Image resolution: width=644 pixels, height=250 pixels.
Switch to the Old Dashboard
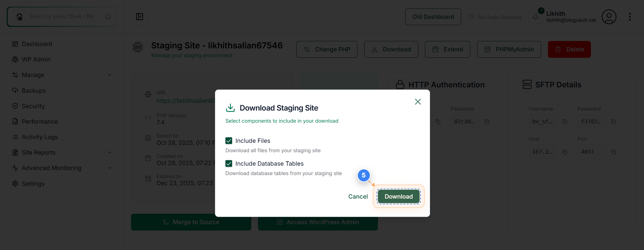coord(433,17)
